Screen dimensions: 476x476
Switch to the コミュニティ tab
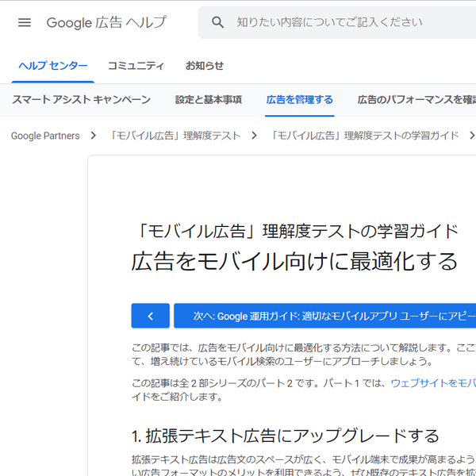(x=136, y=66)
